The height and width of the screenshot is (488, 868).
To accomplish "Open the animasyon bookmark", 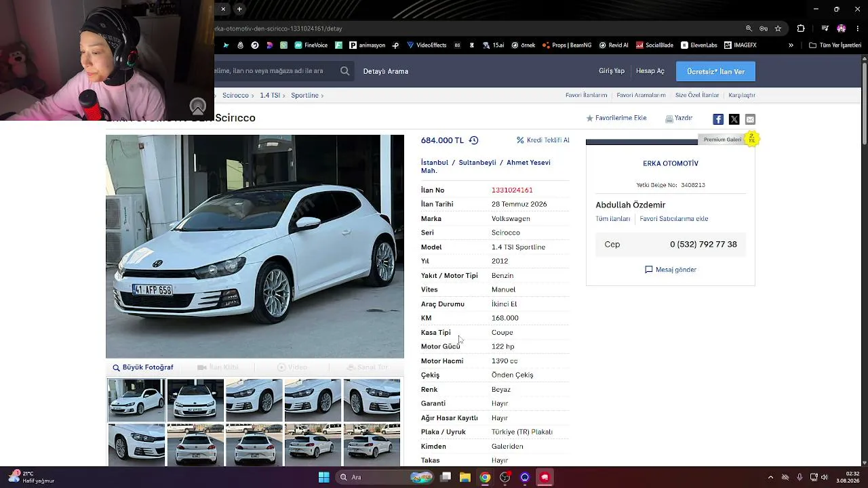I will [368, 45].
